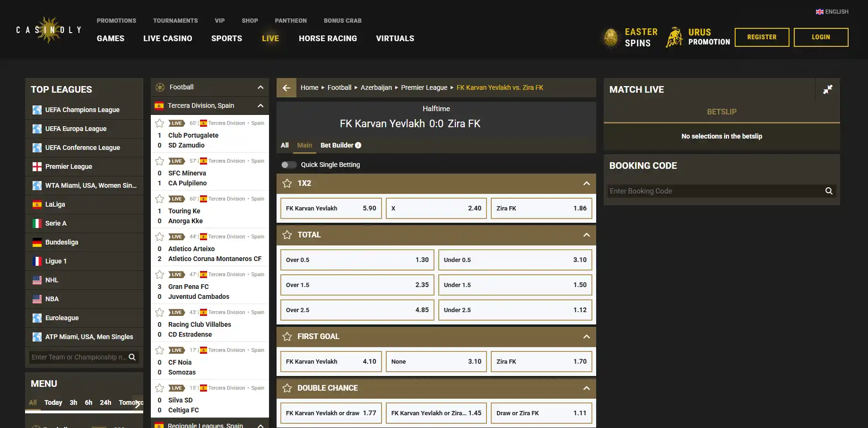Favorite the Club Portugalete match star

pyautogui.click(x=160, y=123)
